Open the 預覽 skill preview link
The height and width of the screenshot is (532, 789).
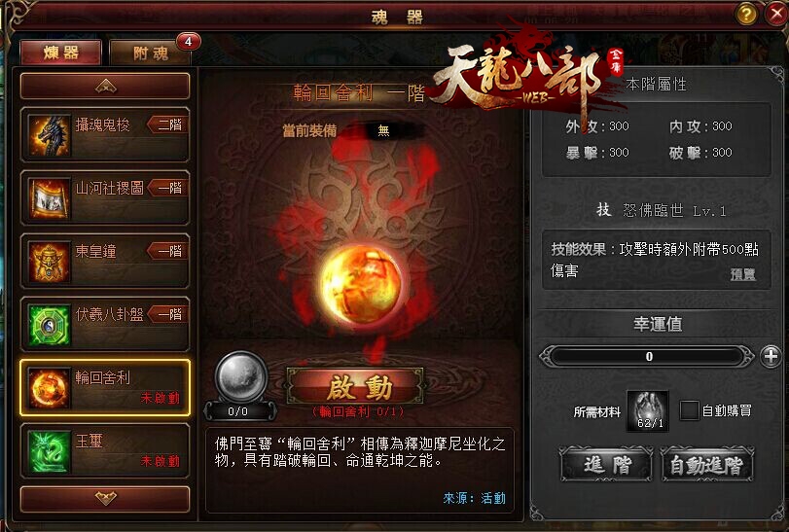742,274
